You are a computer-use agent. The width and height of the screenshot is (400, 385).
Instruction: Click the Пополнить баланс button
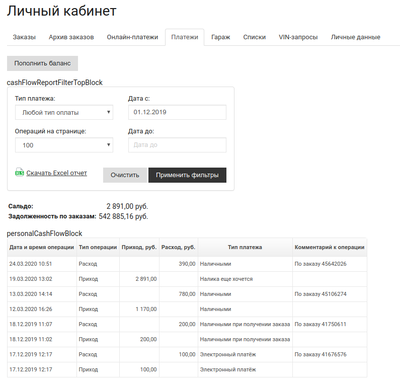point(42,63)
